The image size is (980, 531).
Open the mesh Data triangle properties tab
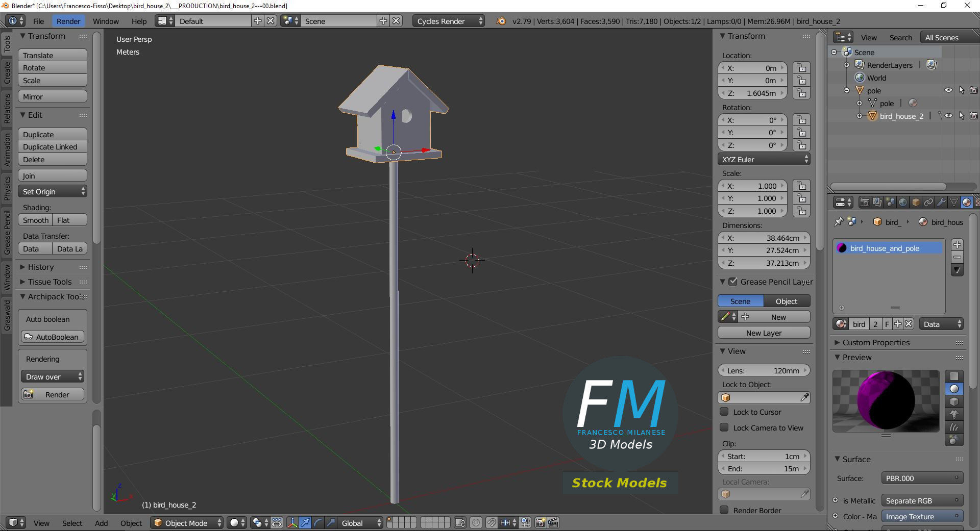(954, 203)
